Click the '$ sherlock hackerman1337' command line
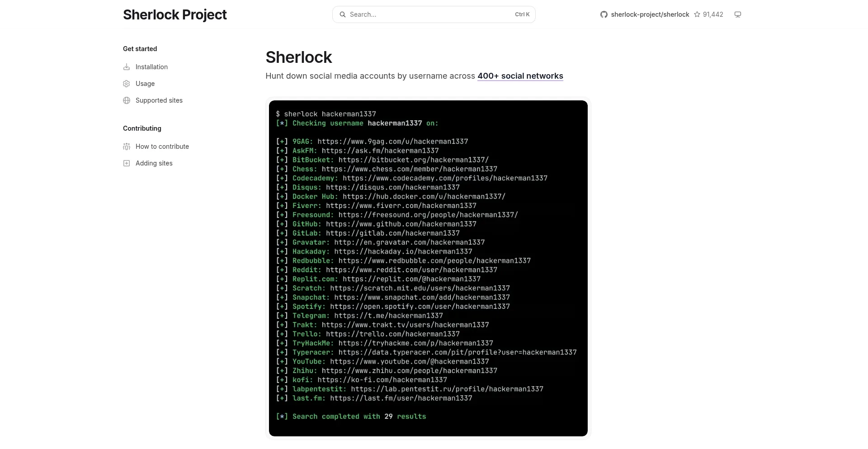The width and height of the screenshot is (868, 449). pos(326,114)
